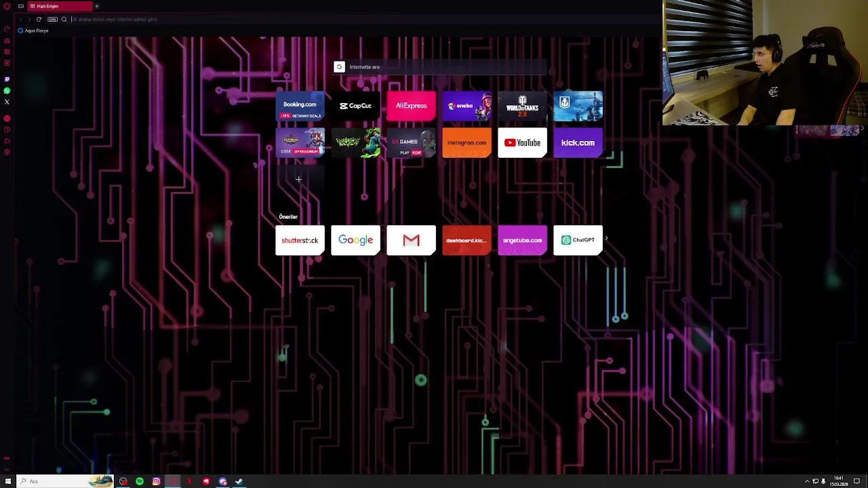This screenshot has width=868, height=488.
Task: Open the World of Warships tile
Action: point(578,106)
